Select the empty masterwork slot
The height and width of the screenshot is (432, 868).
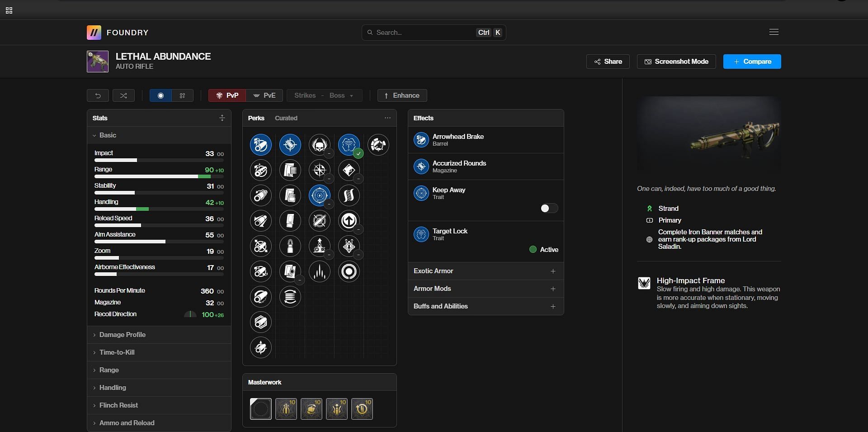tap(261, 409)
